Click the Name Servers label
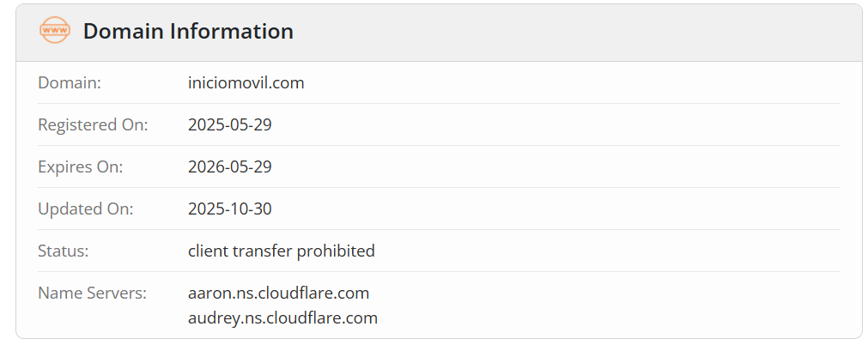The width and height of the screenshot is (868, 345). (x=92, y=294)
